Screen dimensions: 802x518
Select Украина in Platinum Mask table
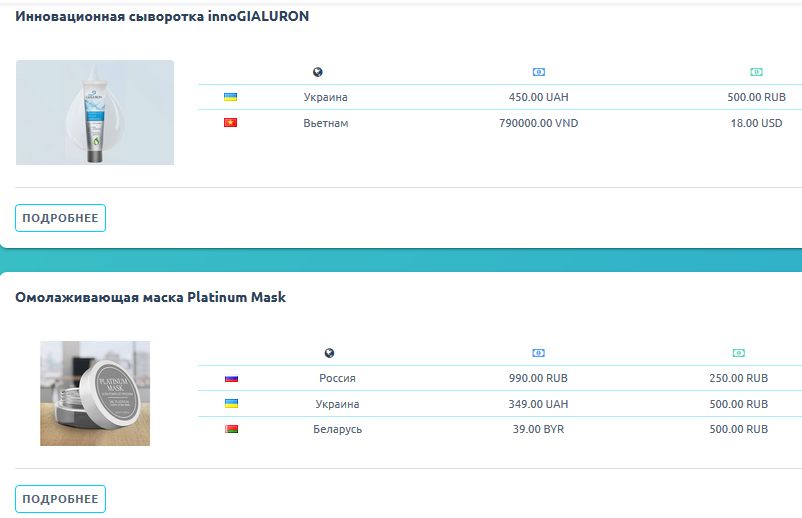(x=337, y=404)
